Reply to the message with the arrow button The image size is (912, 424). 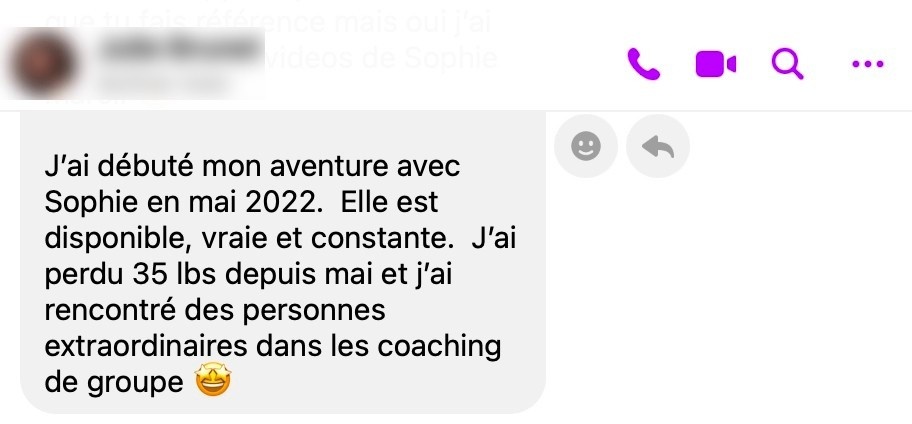pos(658,146)
